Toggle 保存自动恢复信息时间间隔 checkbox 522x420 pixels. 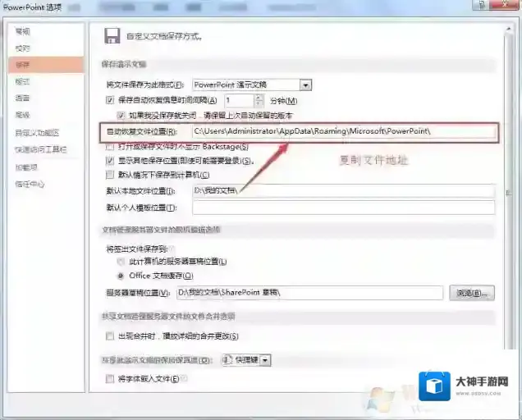pyautogui.click(x=111, y=99)
